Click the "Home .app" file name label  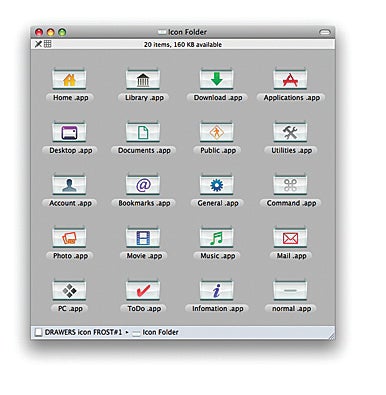pos(70,98)
